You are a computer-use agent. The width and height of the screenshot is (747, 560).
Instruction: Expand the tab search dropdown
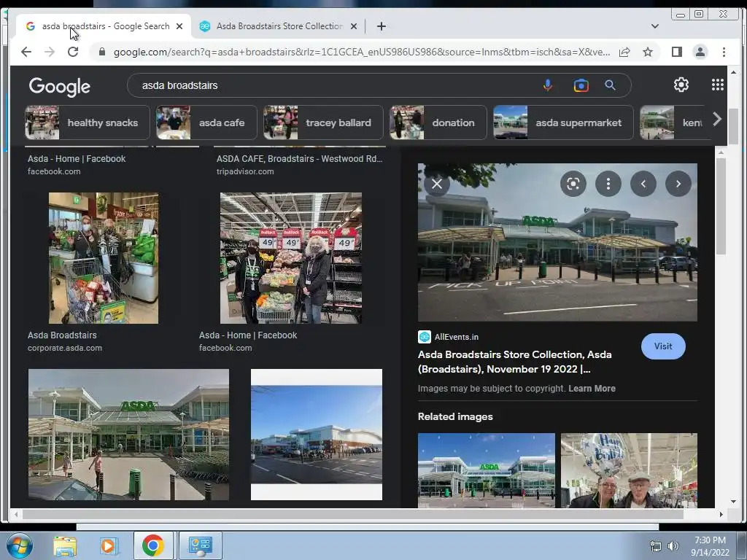(x=655, y=26)
